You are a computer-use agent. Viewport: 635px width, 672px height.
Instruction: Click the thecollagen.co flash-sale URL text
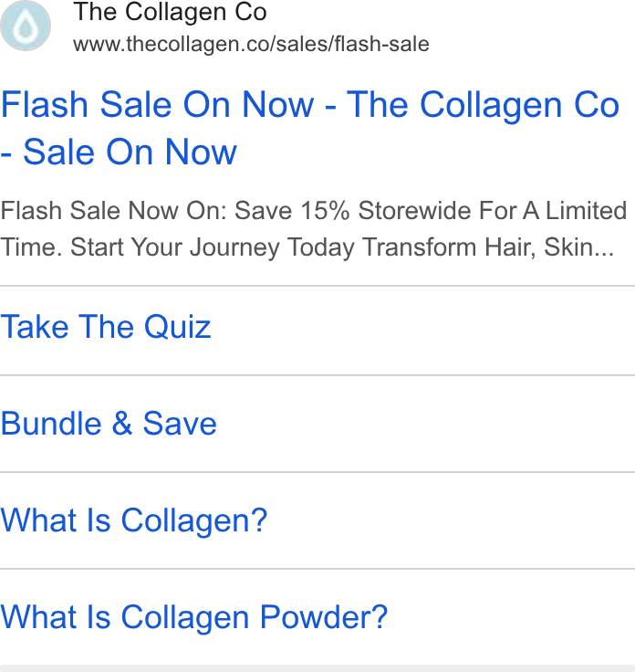tap(251, 44)
